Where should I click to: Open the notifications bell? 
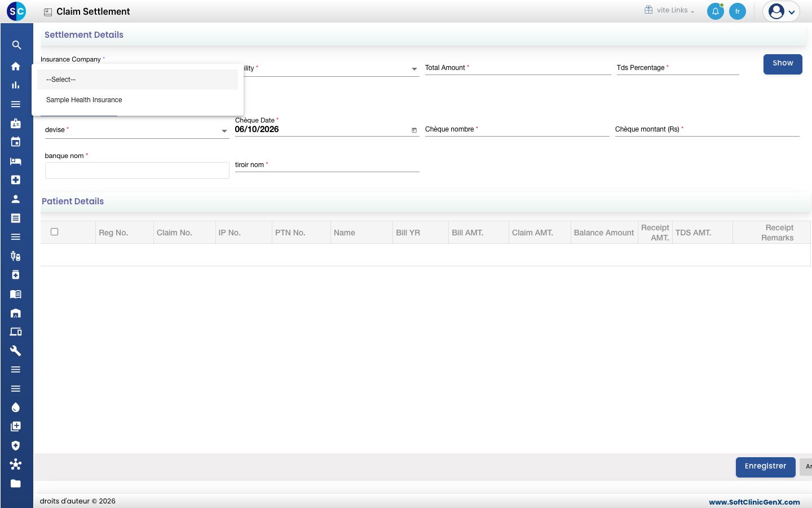(716, 11)
